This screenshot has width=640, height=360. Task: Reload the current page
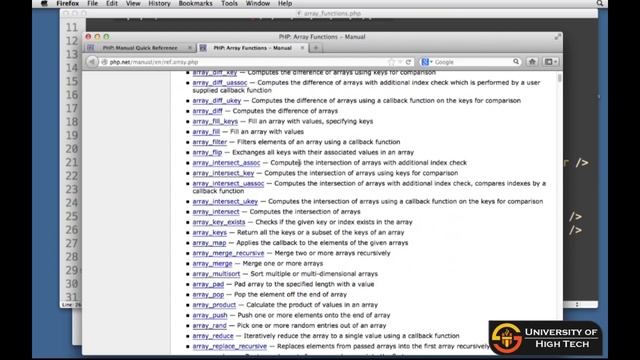coord(408,62)
